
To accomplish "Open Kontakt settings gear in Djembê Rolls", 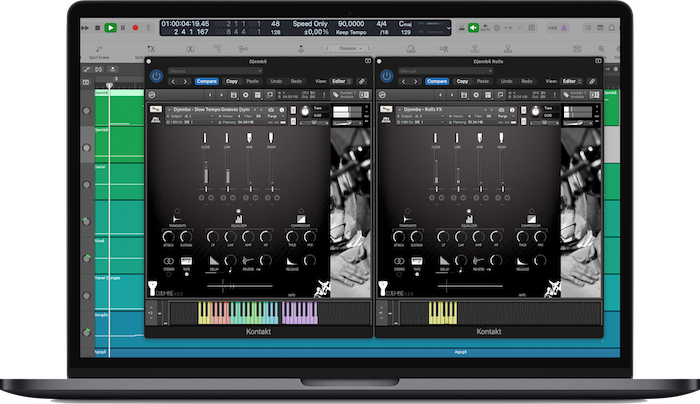I will 476,95.
